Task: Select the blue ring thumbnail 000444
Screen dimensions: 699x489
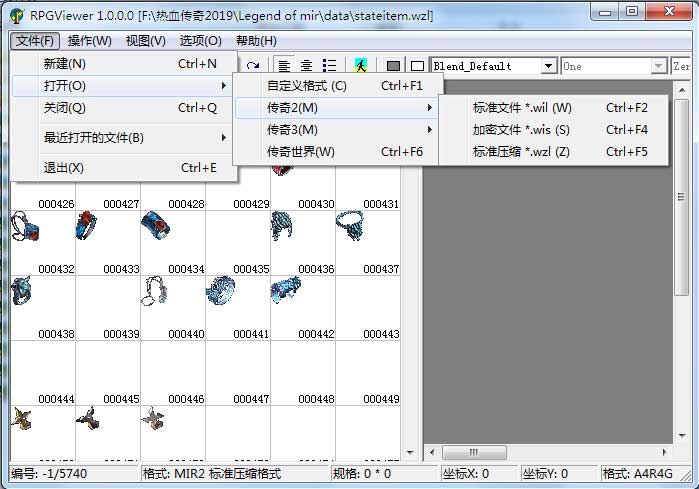Action: click(21, 291)
